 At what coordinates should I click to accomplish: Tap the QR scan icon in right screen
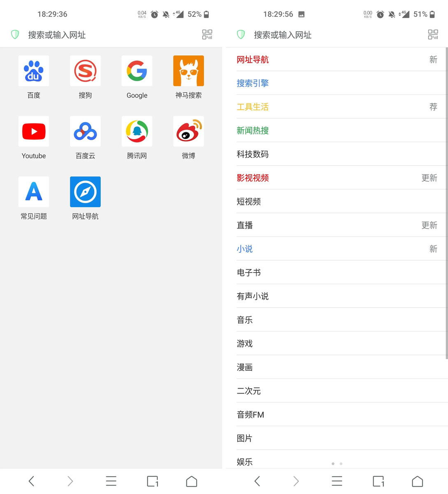pyautogui.click(x=433, y=35)
